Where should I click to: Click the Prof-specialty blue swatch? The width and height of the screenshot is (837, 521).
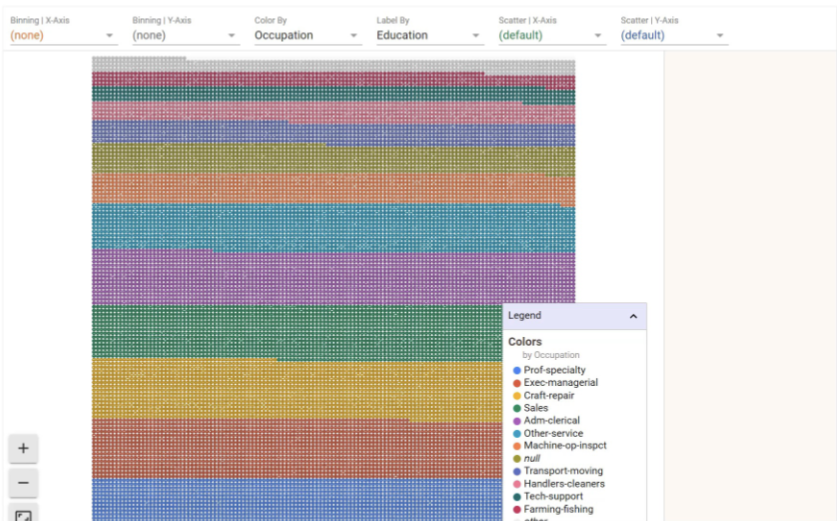[517, 370]
